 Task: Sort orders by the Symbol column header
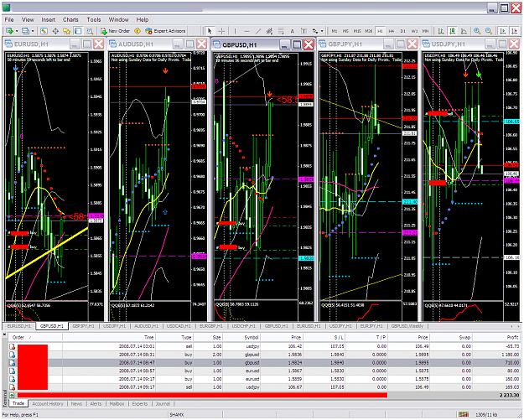click(241, 338)
